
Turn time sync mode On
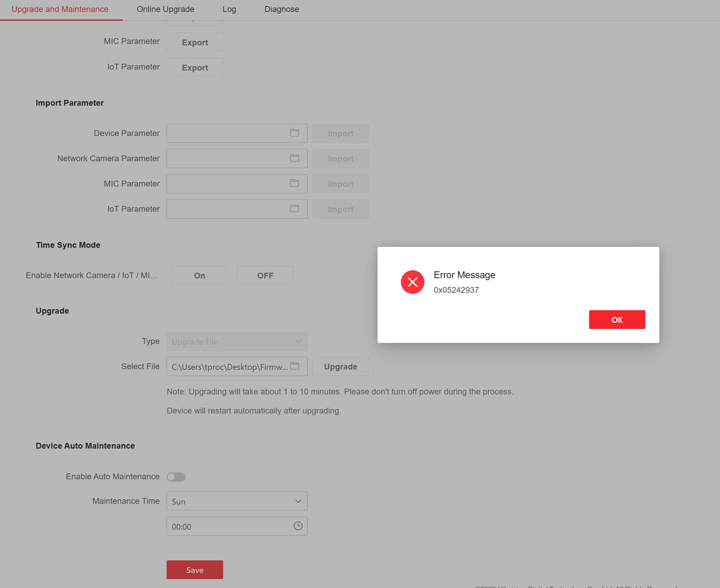[199, 275]
